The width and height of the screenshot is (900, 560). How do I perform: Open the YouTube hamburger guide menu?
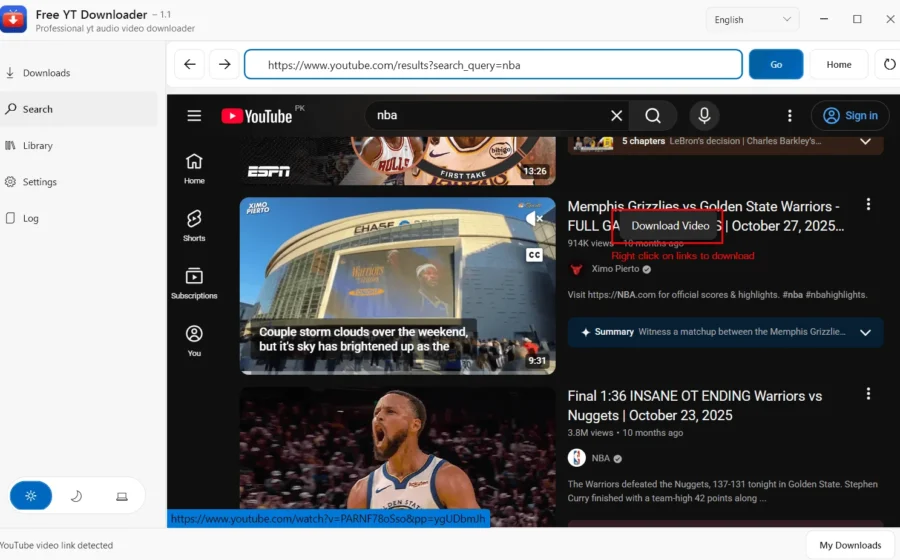coord(194,116)
